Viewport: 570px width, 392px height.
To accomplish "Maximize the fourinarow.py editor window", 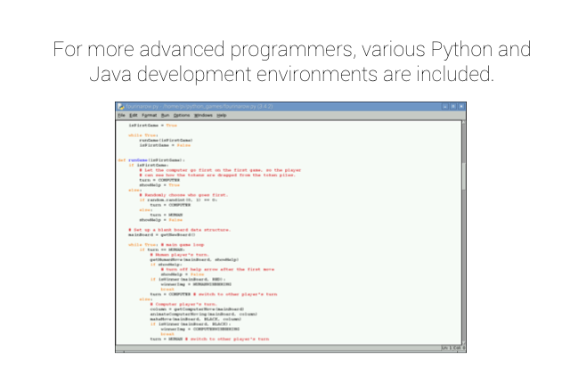I will [x=452, y=106].
